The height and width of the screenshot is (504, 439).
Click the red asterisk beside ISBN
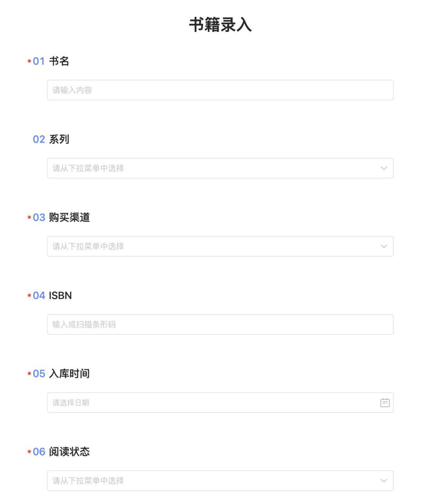[x=29, y=296]
